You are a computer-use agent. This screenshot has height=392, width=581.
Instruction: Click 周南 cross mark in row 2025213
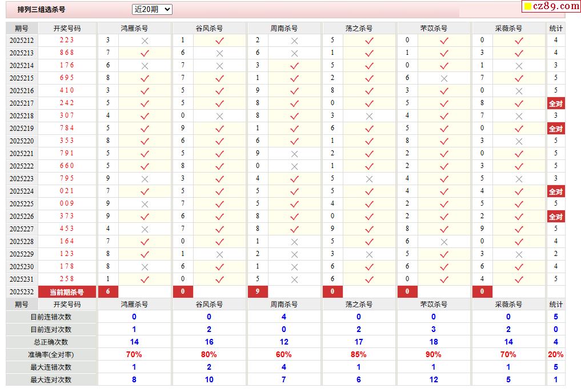coord(295,53)
